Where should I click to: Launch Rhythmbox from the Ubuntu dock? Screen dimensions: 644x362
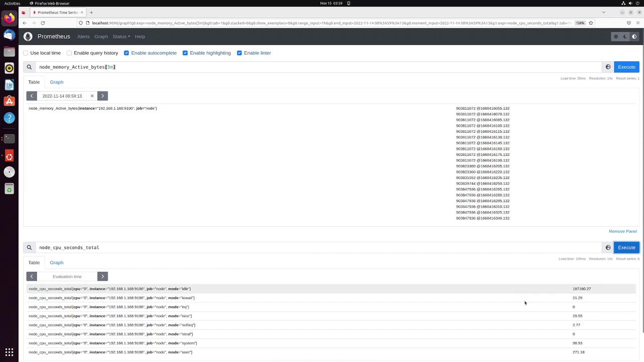9,68
